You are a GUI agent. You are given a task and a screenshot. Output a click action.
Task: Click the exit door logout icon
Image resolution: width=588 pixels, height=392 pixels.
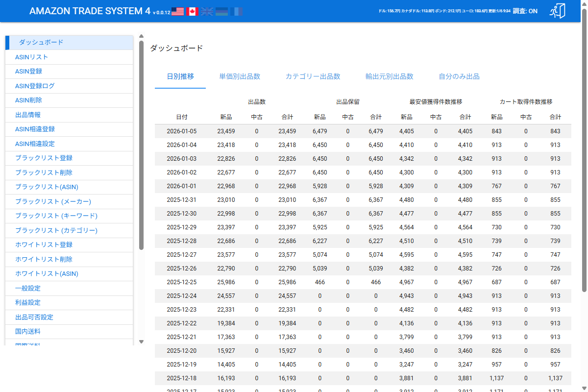558,11
